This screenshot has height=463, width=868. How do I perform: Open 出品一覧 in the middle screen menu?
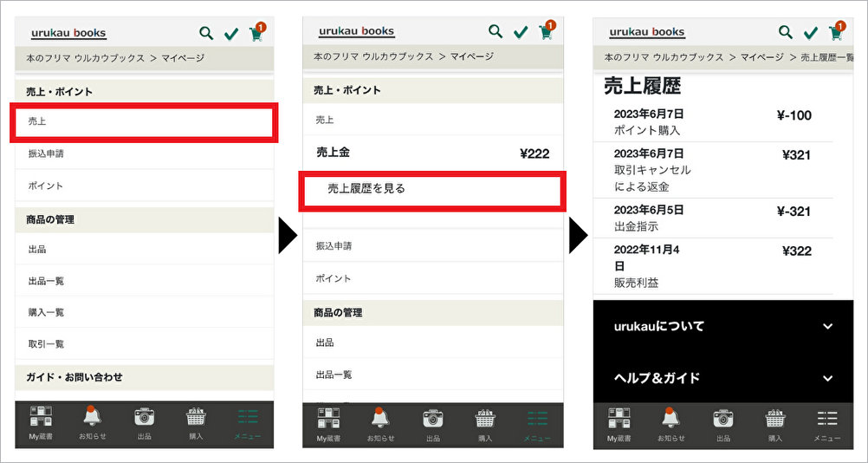(x=334, y=375)
